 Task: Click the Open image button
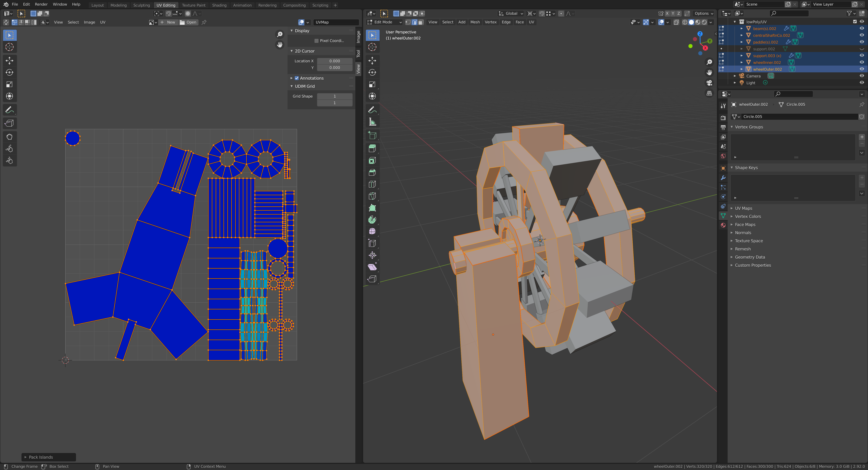pyautogui.click(x=188, y=22)
